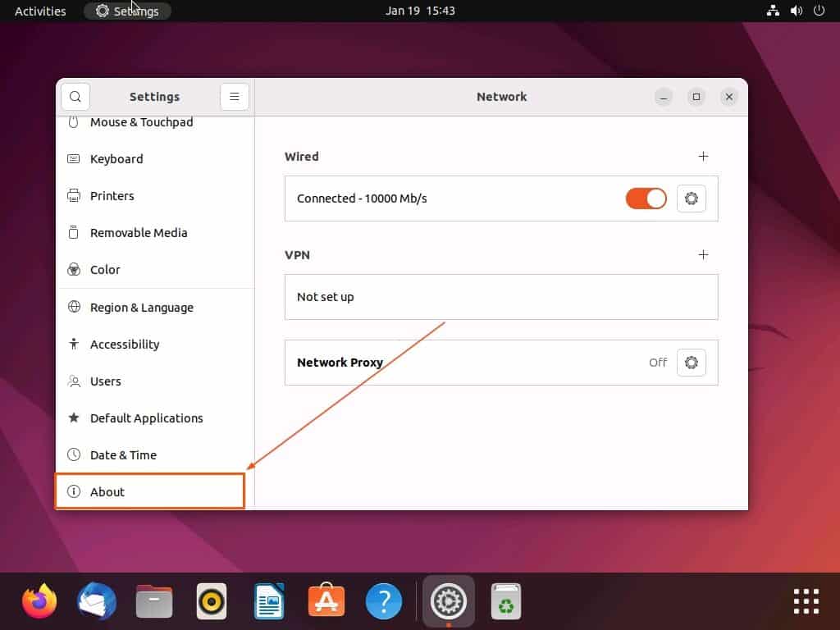Configure Network Proxy using its gear icon
840x630 pixels.
(x=691, y=363)
